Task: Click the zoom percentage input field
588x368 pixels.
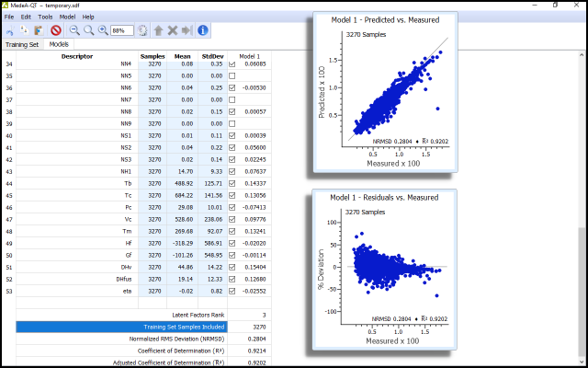Action: pos(122,30)
